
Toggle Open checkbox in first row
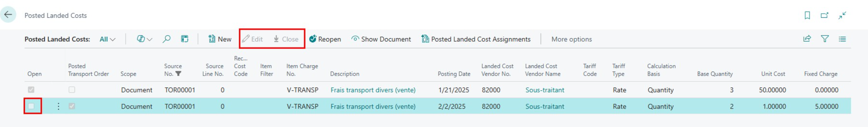pos(31,90)
